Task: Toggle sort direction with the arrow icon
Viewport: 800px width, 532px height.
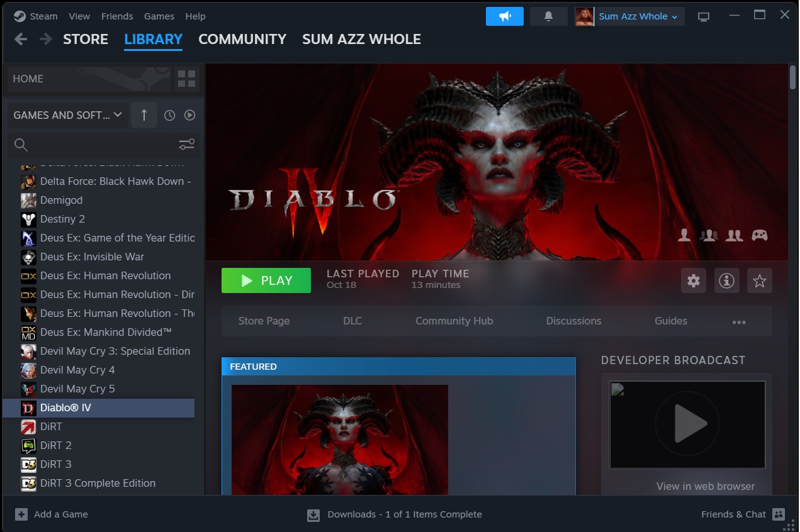Action: pos(144,115)
